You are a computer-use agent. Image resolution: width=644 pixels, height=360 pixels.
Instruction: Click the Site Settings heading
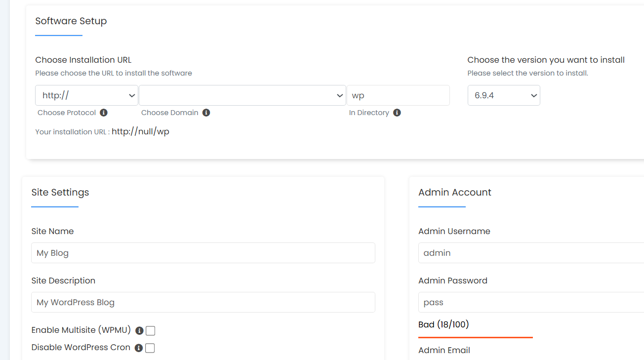[x=60, y=192]
